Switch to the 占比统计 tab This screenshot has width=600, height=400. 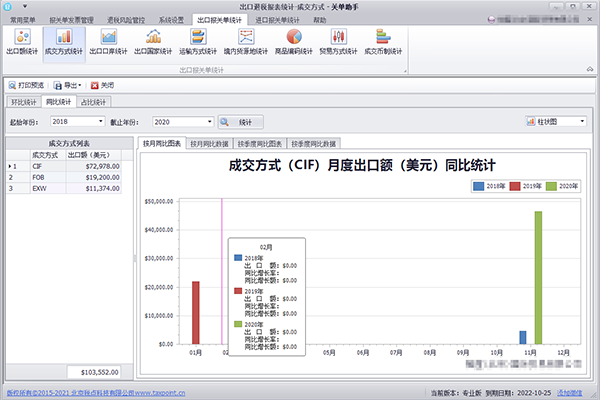pos(93,102)
